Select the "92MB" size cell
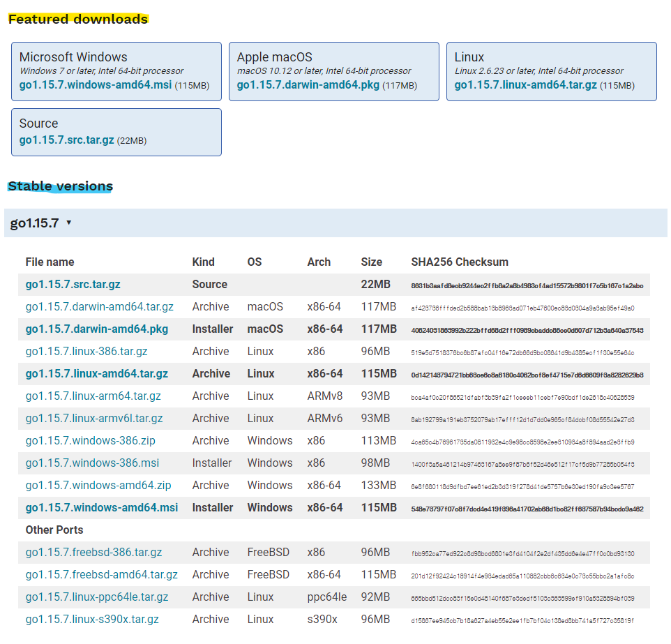Viewport: 671px width, 644px height. point(375,597)
